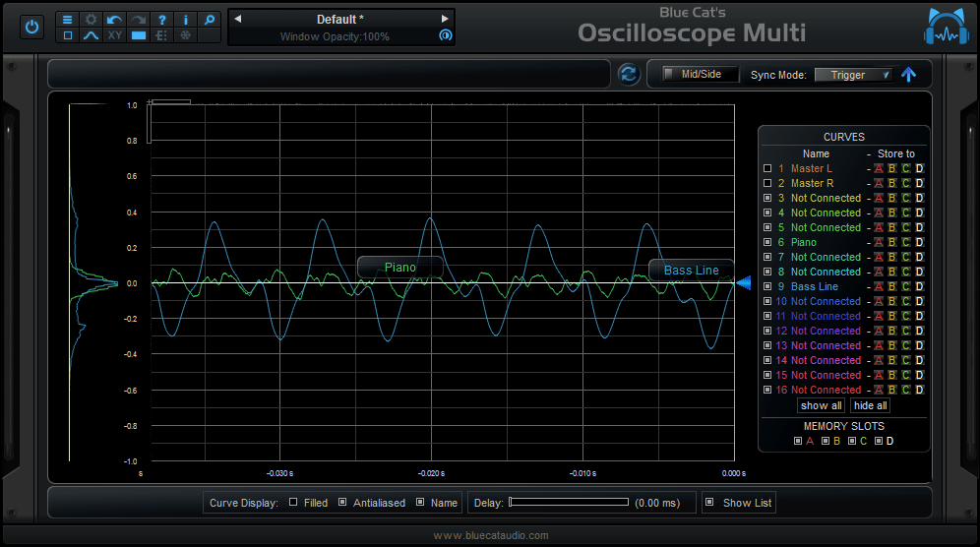Go to previous preset with left arrow
Viewport: 980px width, 547px height.
point(238,19)
